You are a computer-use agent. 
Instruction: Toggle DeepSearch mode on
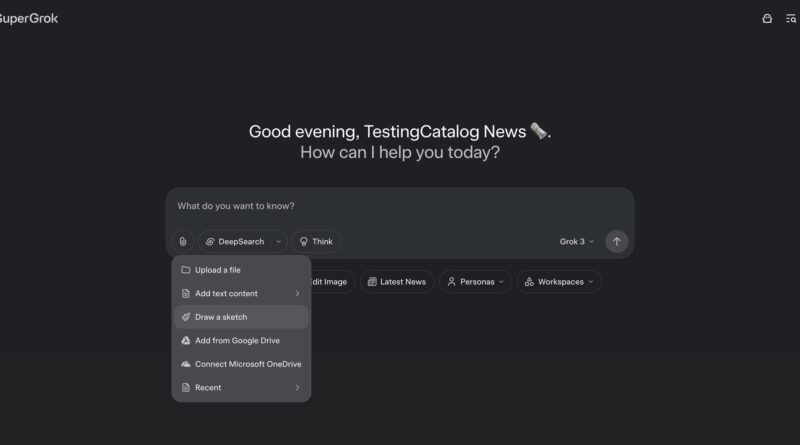coord(234,241)
